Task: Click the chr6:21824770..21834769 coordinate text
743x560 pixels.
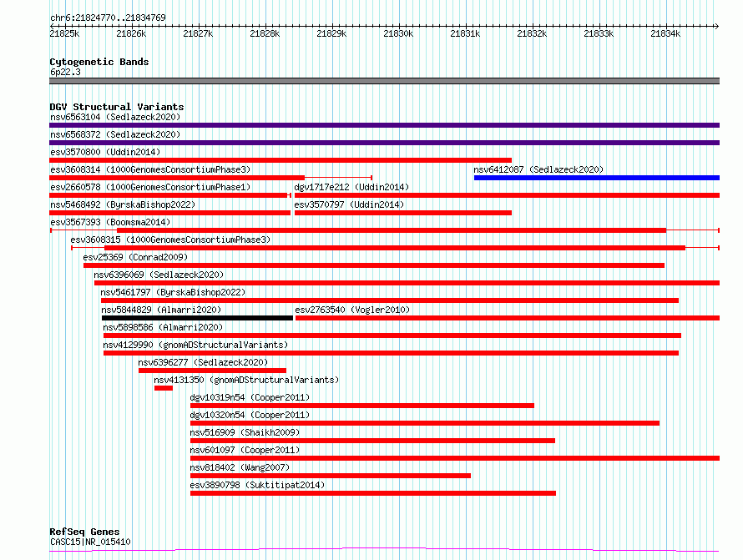Action: click(108, 18)
